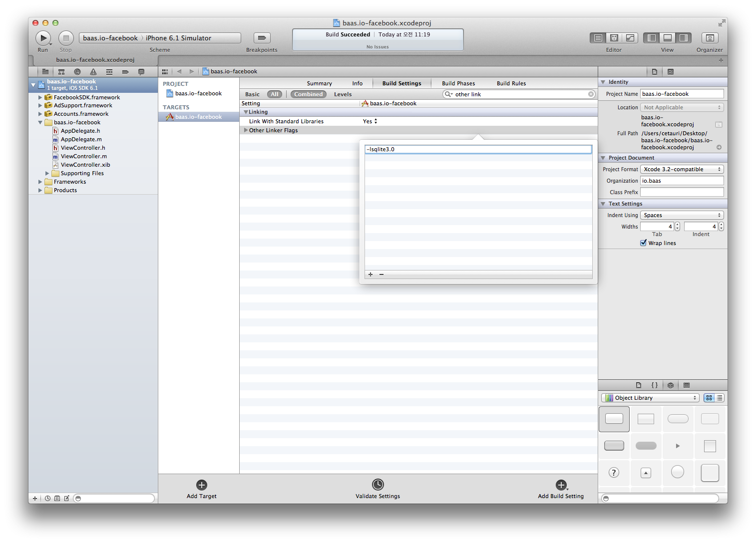Show the Debug navigator
The image size is (756, 543).
tap(109, 72)
